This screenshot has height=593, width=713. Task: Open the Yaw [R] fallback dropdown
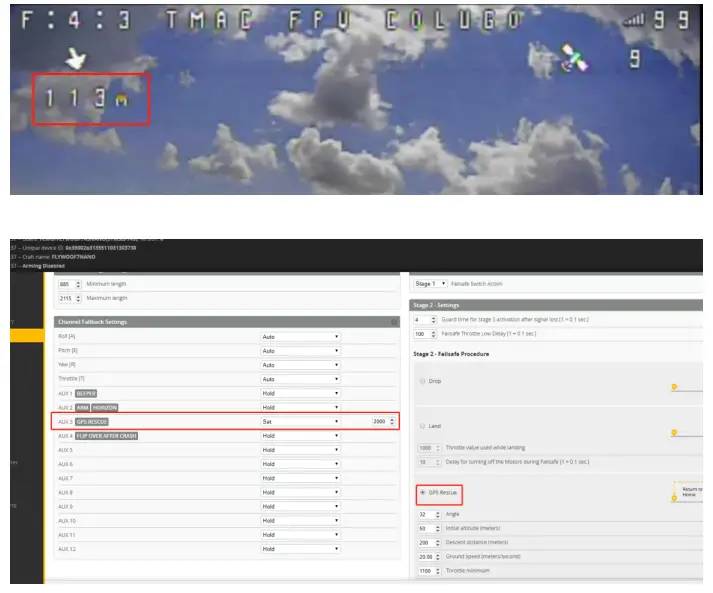pos(301,365)
